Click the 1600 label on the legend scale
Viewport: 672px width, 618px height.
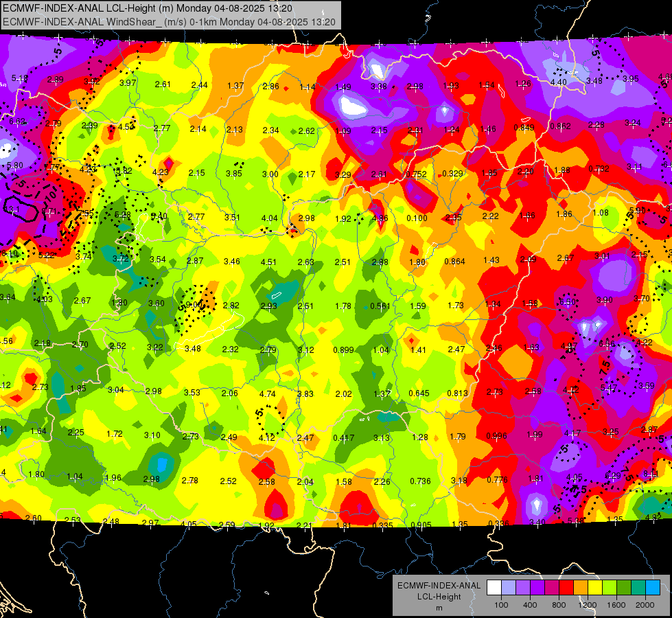pyautogui.click(x=616, y=605)
